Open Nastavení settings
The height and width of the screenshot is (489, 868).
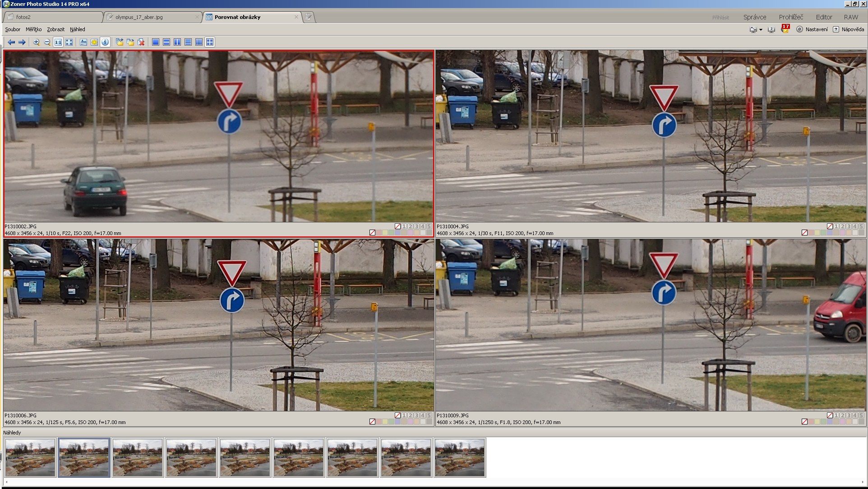pyautogui.click(x=812, y=29)
